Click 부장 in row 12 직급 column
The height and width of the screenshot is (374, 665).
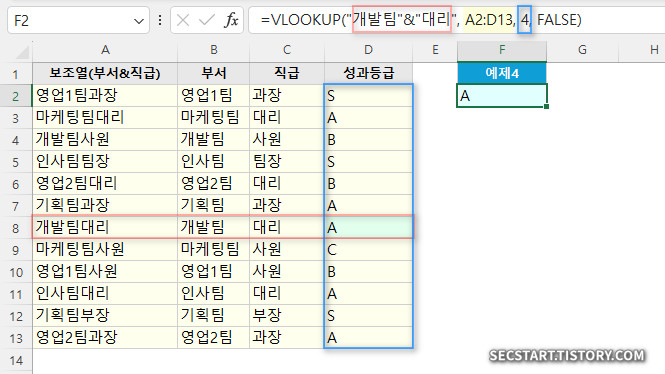click(287, 316)
